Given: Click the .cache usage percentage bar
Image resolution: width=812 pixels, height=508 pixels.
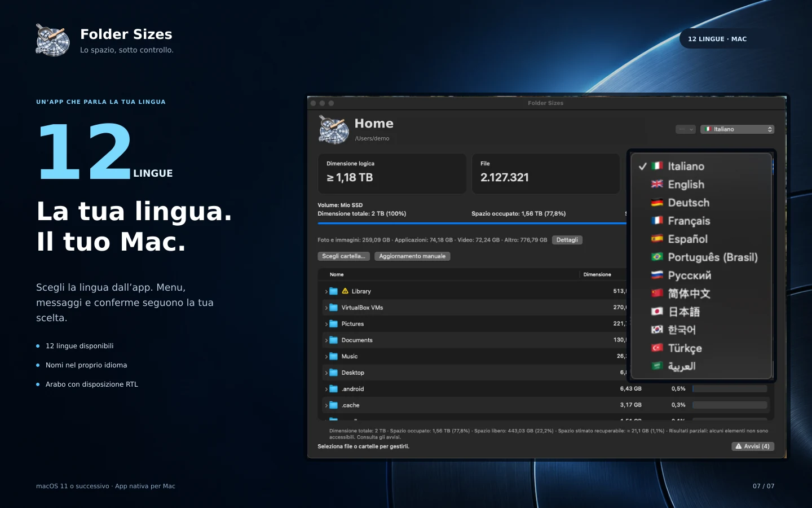Looking at the screenshot, I should (x=730, y=405).
